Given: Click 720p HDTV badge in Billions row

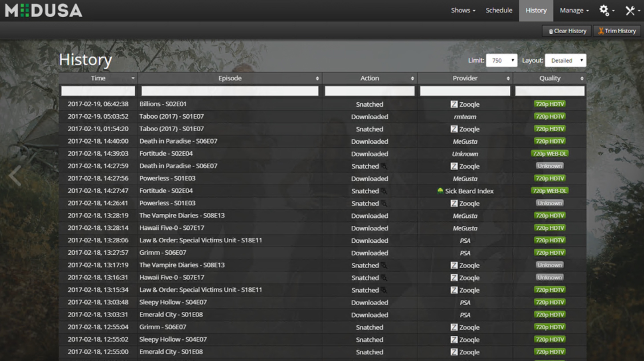Looking at the screenshot, I should (x=550, y=104).
